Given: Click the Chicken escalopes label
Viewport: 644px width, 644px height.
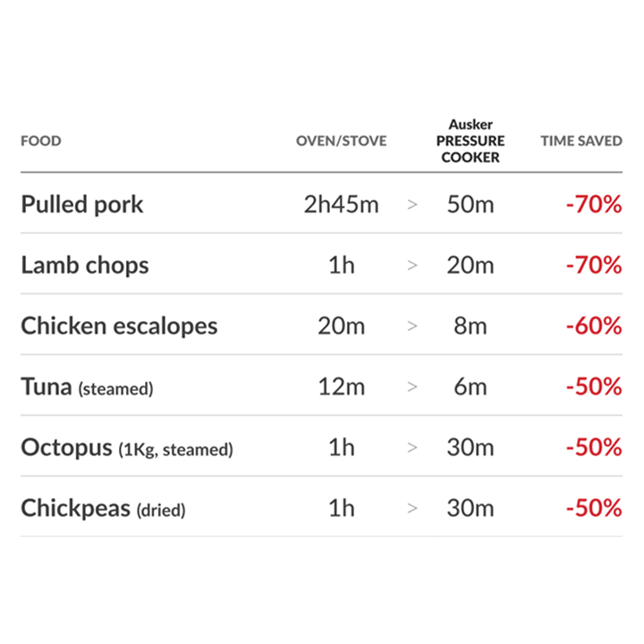Looking at the screenshot, I should pyautogui.click(x=119, y=326).
